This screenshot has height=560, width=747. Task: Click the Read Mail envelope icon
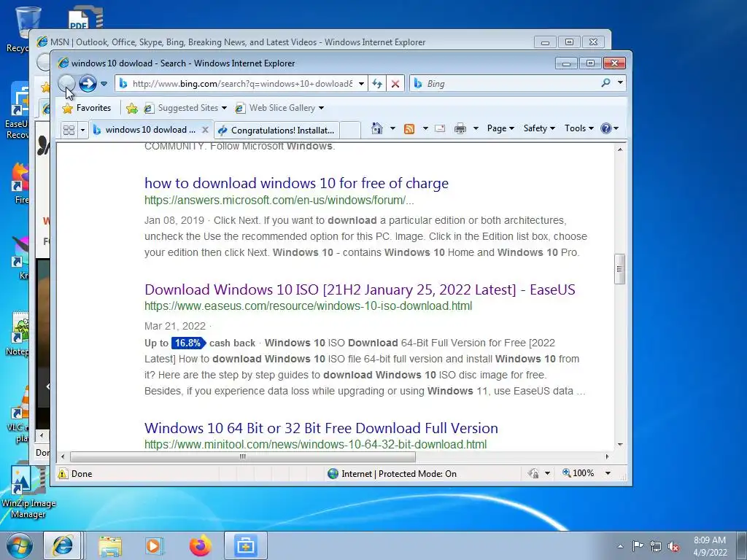(x=440, y=128)
